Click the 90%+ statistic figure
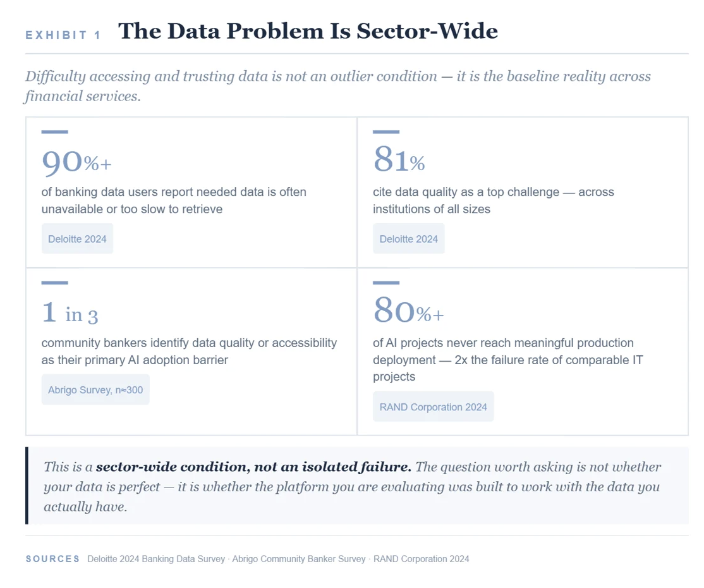 pyautogui.click(x=76, y=162)
